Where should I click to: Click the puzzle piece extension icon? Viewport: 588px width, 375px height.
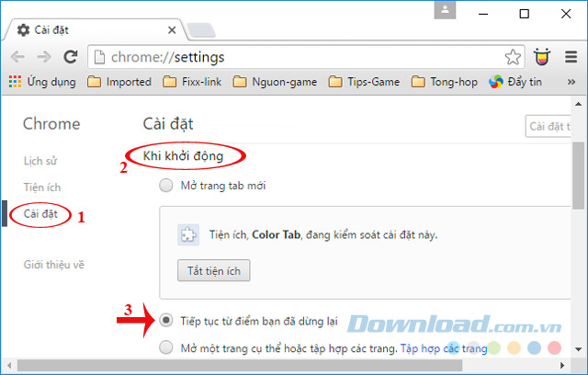coord(188,235)
